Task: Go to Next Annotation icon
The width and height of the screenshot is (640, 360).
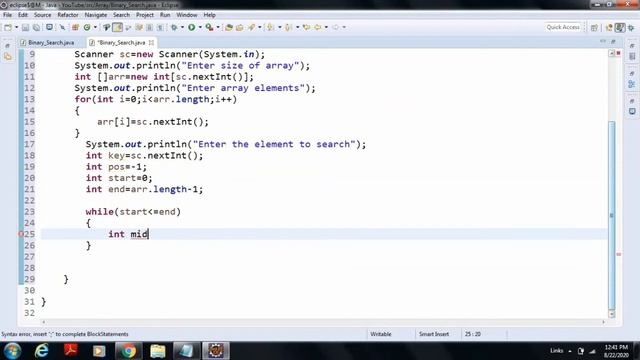Action: 270,27
